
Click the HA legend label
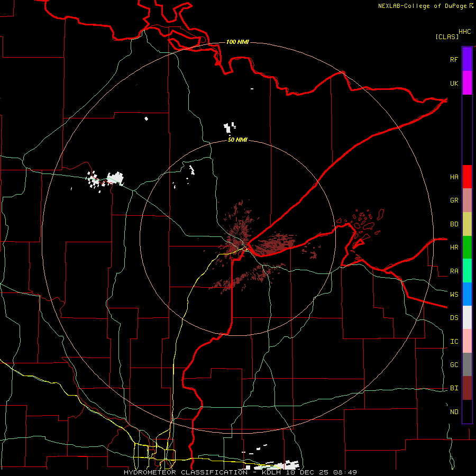pos(454,177)
